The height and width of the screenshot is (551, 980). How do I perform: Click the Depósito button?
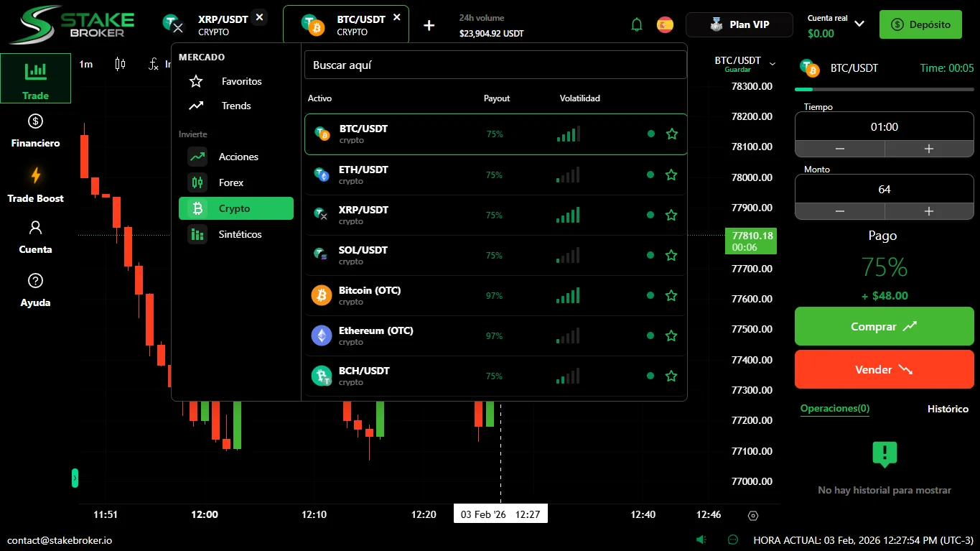(x=920, y=24)
